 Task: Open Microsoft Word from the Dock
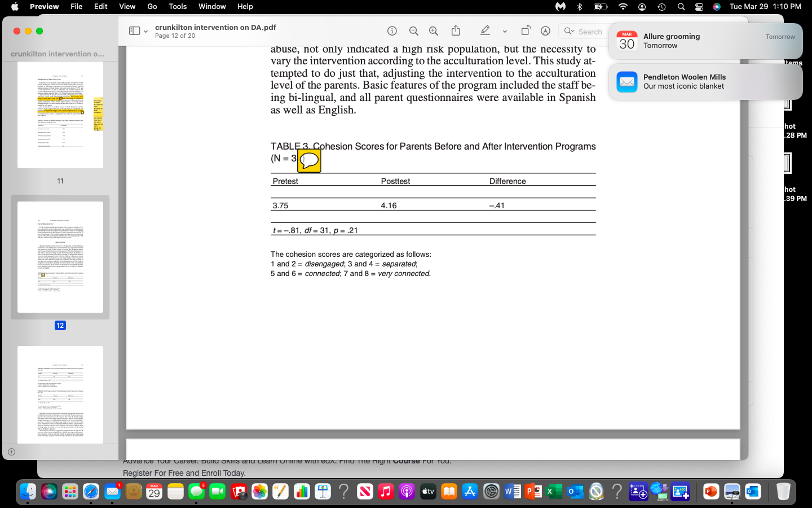pyautogui.click(x=513, y=491)
